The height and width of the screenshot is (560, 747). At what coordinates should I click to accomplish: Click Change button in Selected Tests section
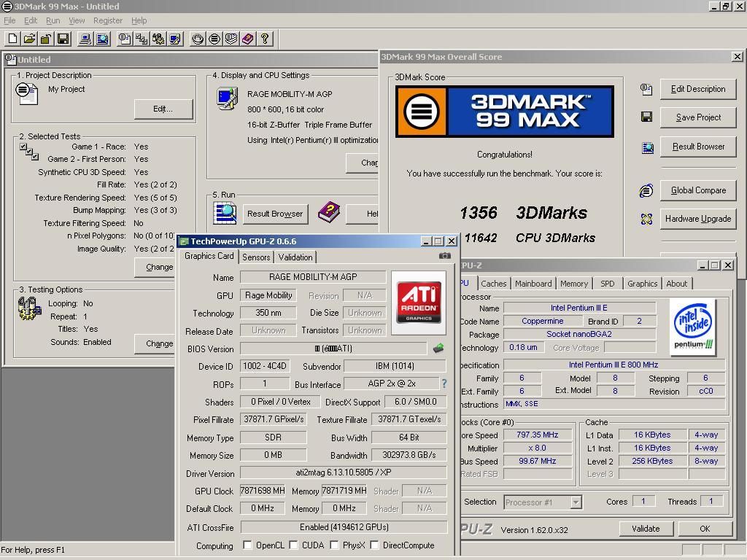[x=155, y=267]
